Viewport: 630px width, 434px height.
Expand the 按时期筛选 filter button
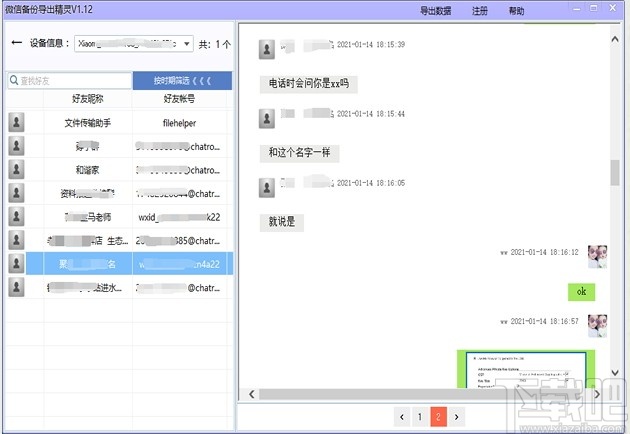(x=182, y=80)
